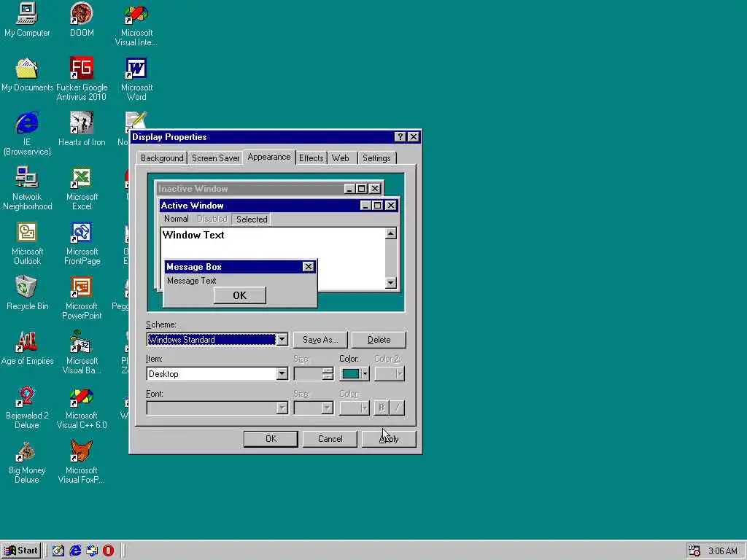Click the preview Message Box OK button
Viewport: 747px width, 560px height.
tap(239, 295)
